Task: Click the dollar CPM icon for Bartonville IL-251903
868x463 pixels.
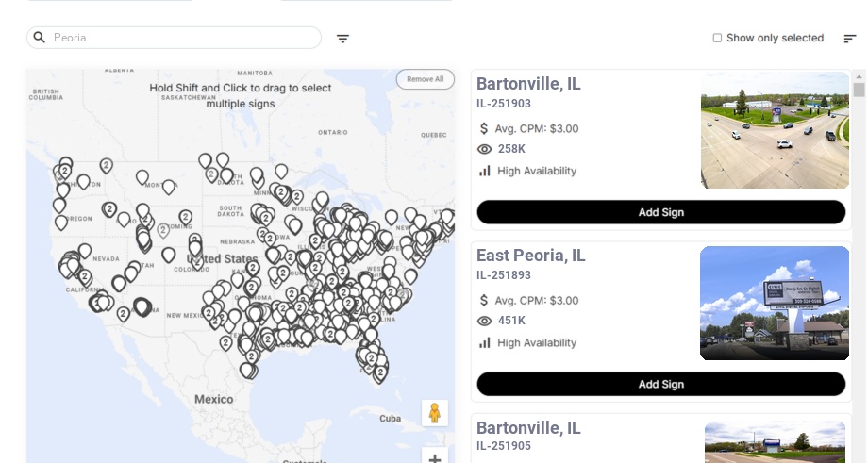Action: click(485, 128)
